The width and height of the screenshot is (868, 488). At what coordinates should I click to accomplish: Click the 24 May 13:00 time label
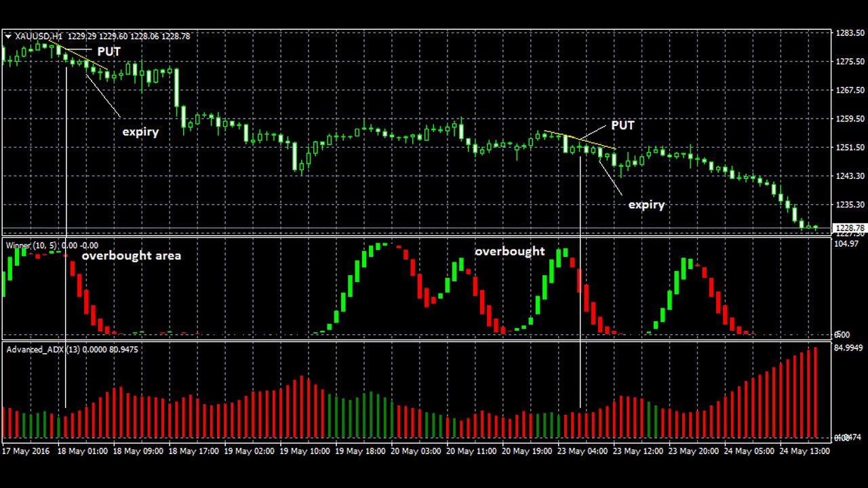point(805,451)
